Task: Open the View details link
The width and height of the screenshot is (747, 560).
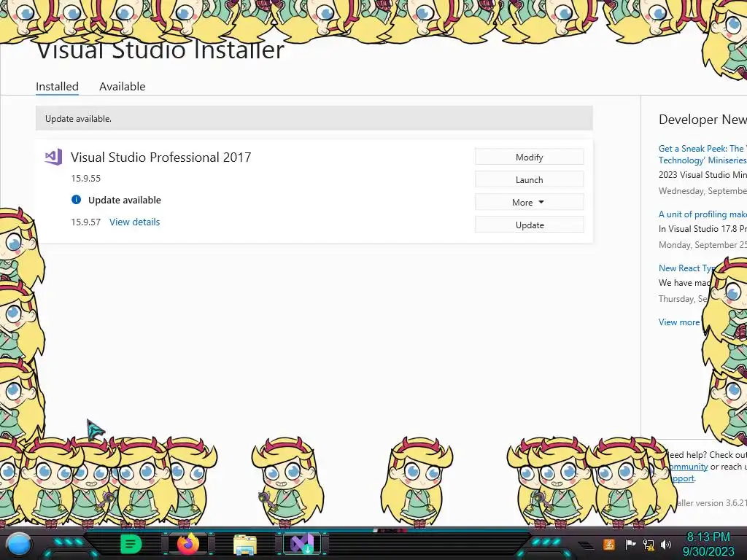Action: [x=135, y=222]
